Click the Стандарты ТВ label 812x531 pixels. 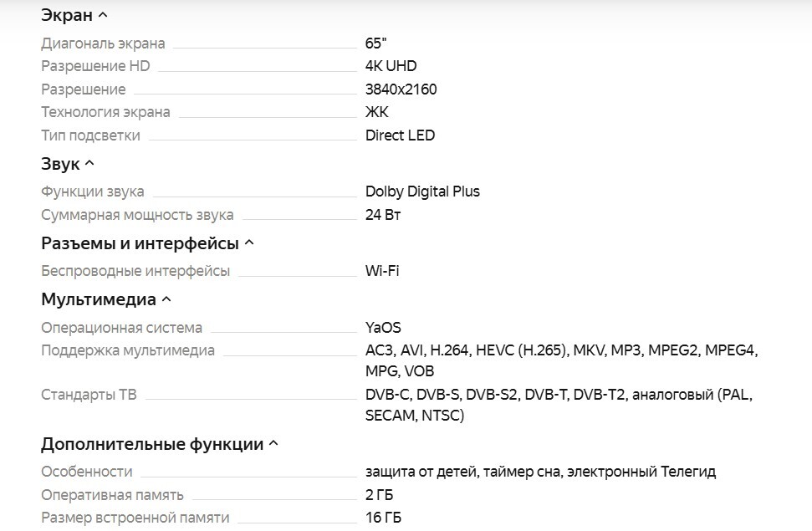pyautogui.click(x=88, y=395)
